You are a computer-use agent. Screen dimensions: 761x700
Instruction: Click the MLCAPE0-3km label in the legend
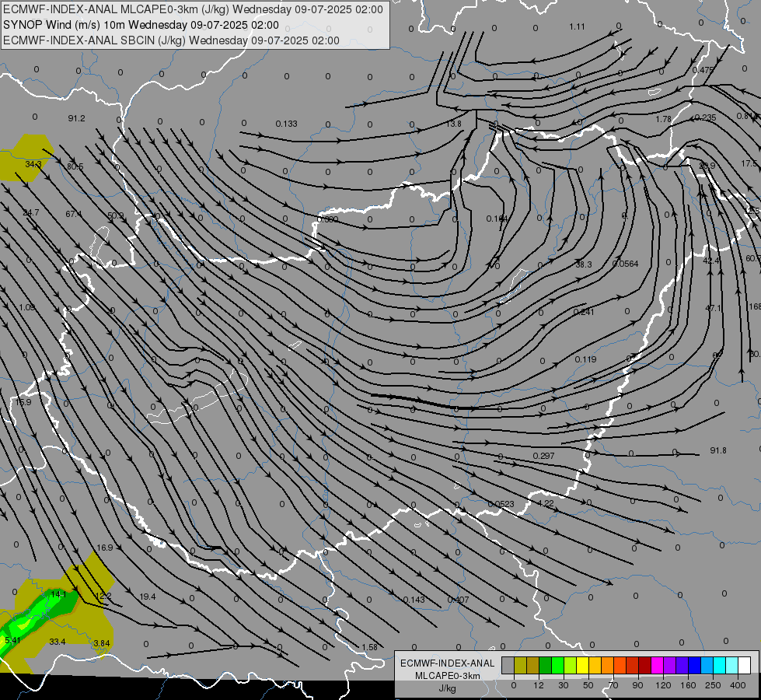click(x=447, y=676)
